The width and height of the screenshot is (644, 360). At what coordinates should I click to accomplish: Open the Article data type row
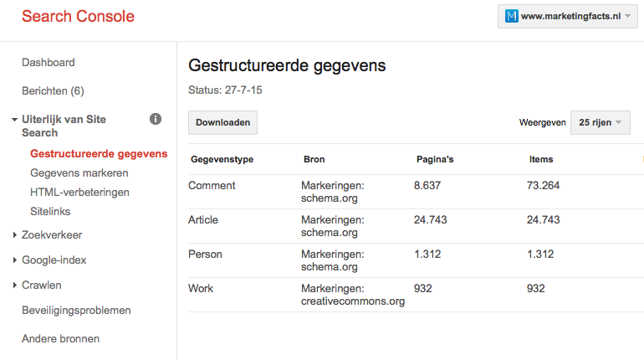click(x=203, y=220)
